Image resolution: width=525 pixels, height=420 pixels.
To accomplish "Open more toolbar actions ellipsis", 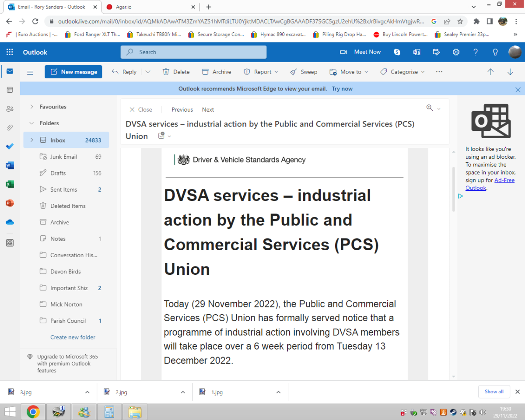I will [x=439, y=72].
